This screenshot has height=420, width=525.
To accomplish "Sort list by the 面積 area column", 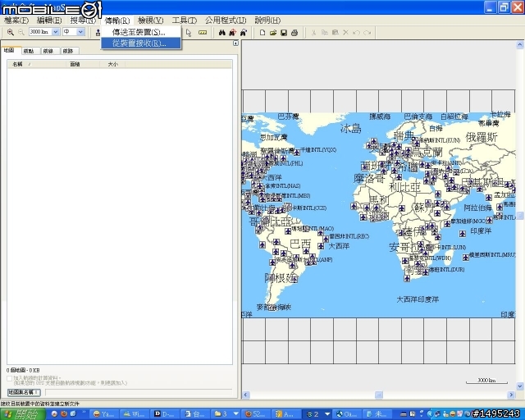I will click(83, 64).
